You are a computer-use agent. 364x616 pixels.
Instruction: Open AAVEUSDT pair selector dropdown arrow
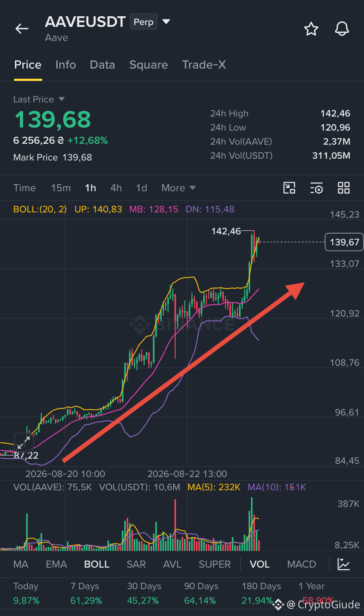[166, 22]
